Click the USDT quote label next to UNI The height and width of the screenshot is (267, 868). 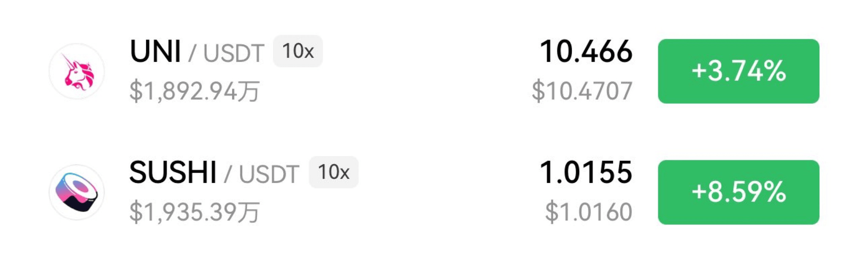click(x=234, y=53)
